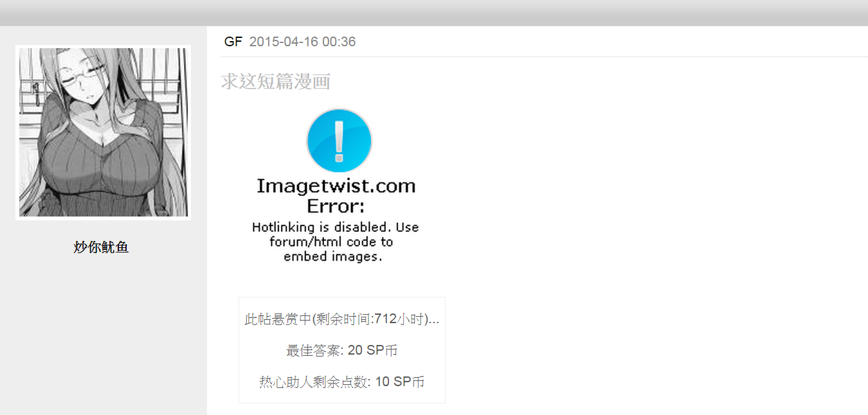Click the GF floor label

coord(233,42)
